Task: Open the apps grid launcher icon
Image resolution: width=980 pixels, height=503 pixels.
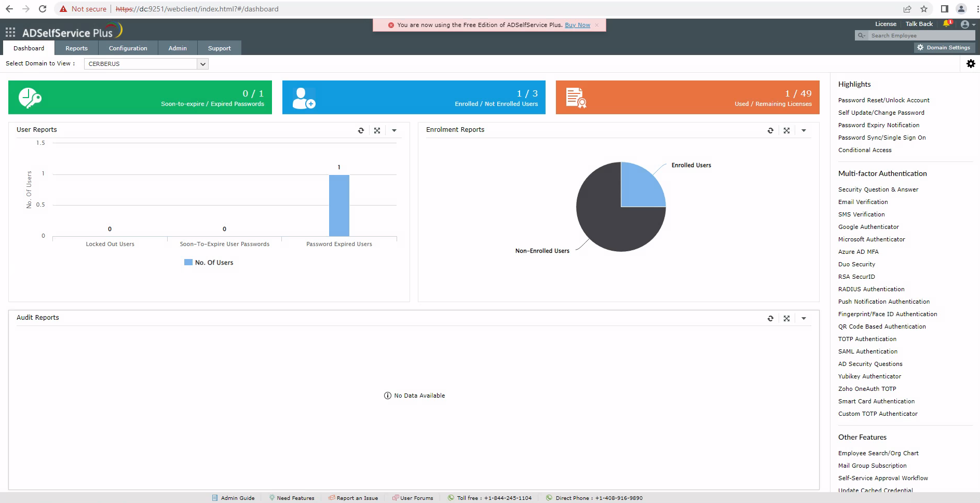Action: coord(10,32)
